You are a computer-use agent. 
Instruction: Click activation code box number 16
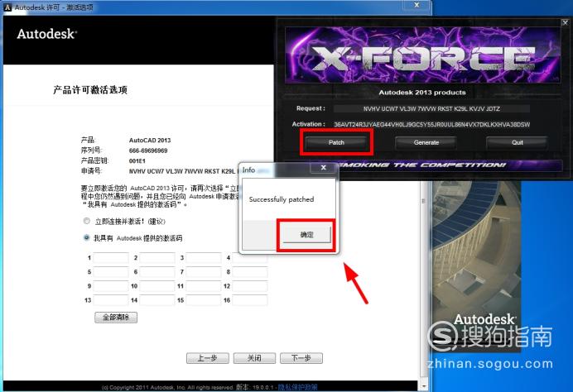250,300
